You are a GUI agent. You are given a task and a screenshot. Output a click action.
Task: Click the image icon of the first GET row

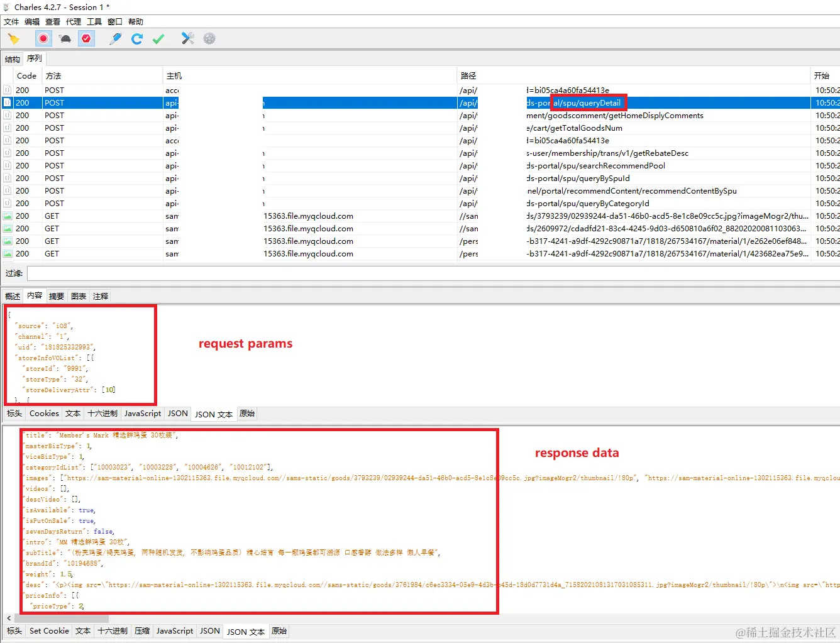pos(8,216)
